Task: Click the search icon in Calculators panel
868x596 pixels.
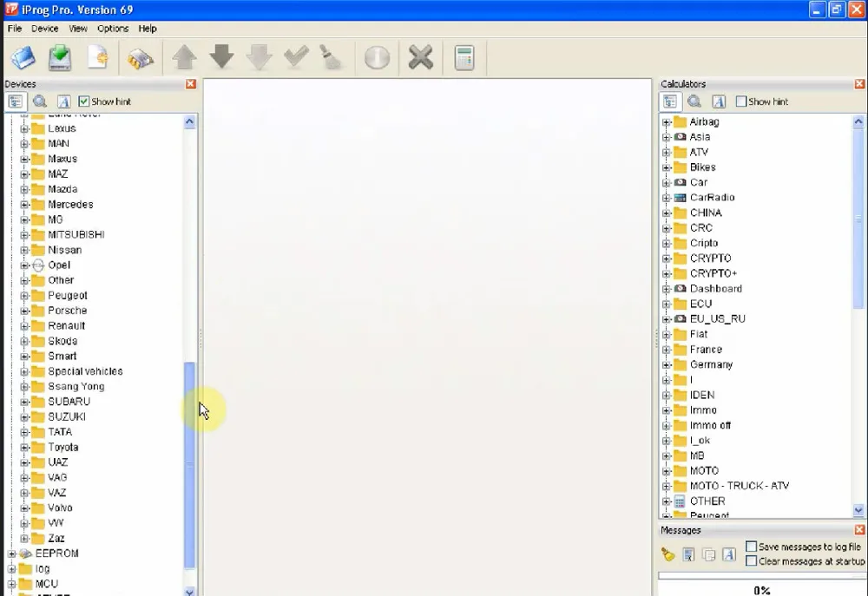Action: (694, 102)
